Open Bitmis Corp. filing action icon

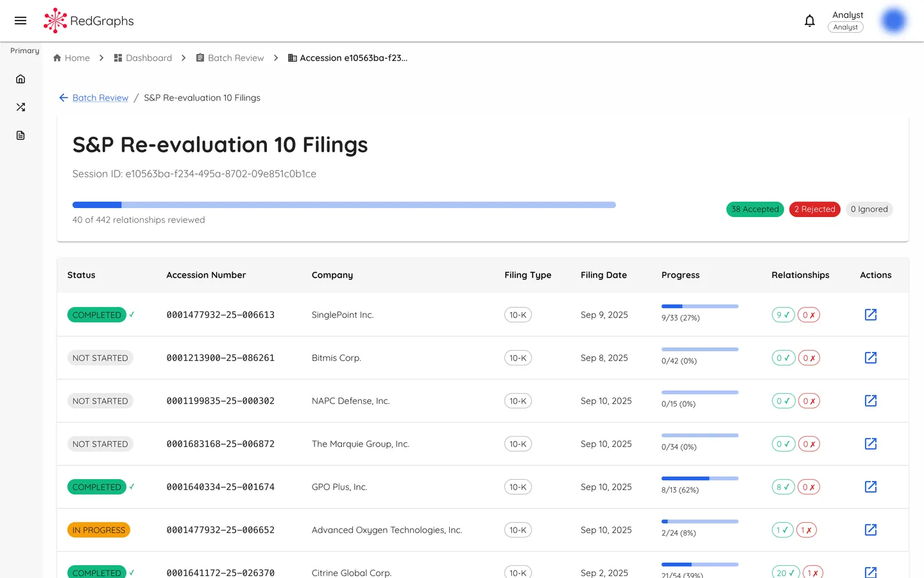870,358
